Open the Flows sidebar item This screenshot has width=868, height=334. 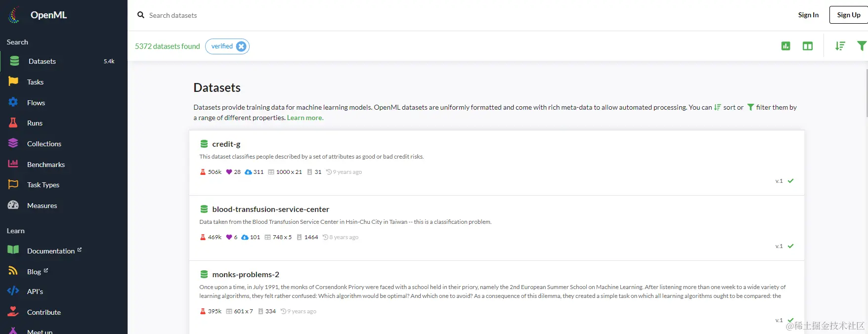[x=64, y=103]
